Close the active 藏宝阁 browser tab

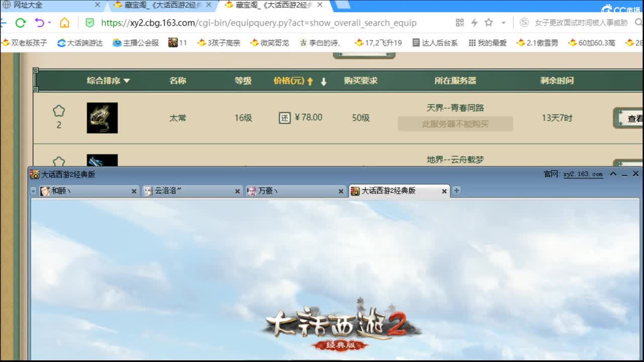[x=319, y=5]
